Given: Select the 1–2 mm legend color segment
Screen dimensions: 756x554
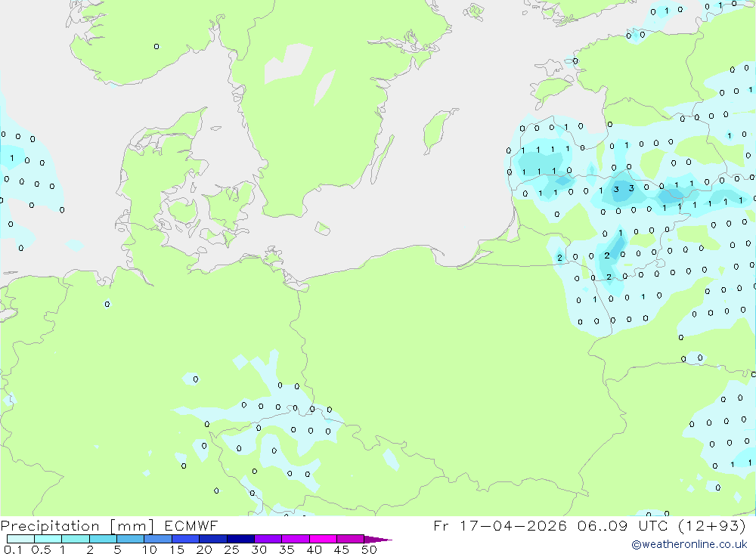Looking at the screenshot, I should pyautogui.click(x=76, y=539).
